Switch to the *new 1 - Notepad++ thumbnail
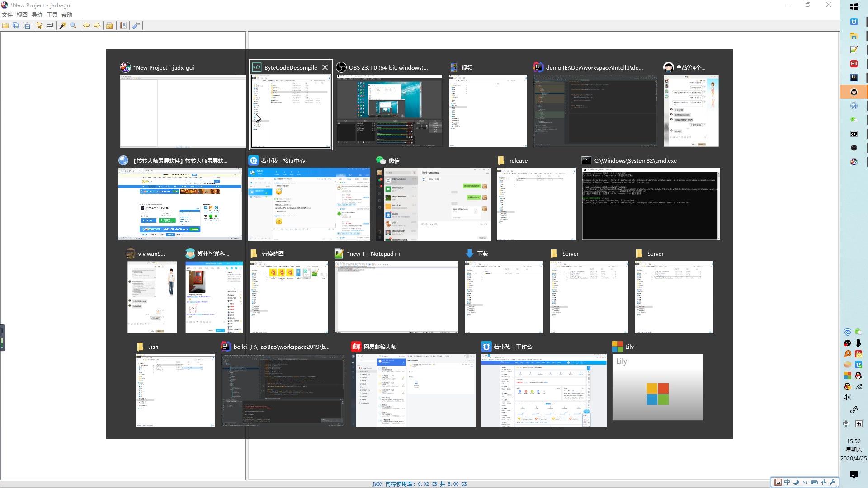Screen dimensions: 868x488 point(396,297)
